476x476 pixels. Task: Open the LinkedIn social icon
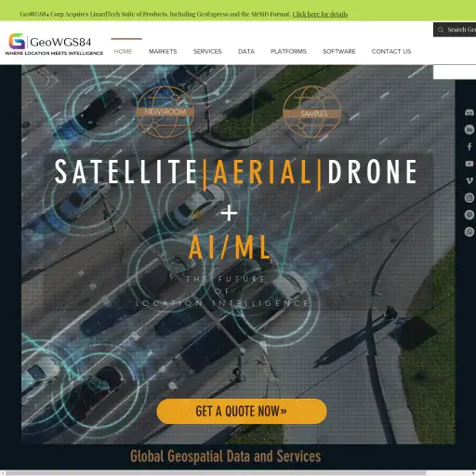469,129
